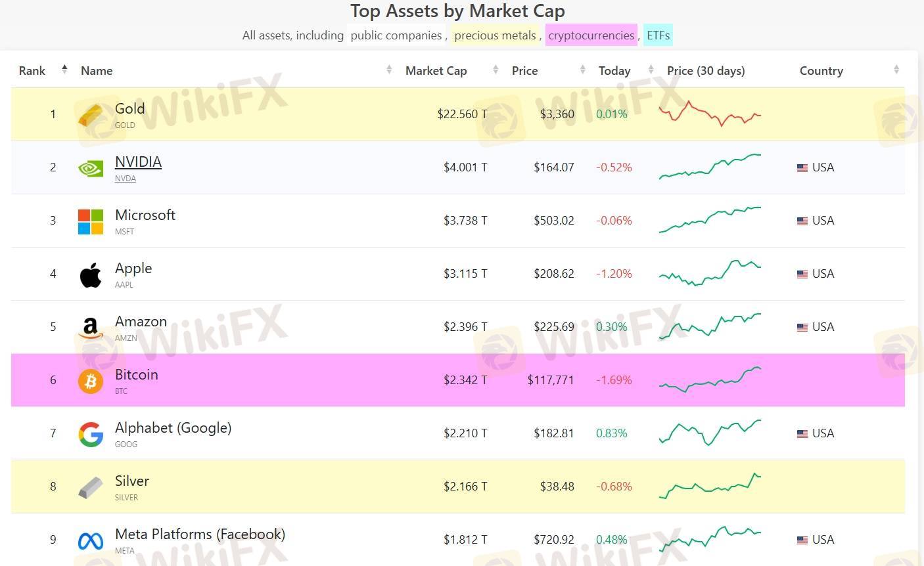This screenshot has width=924, height=566.
Task: Open the cryptocurrencies category link
Action: [x=591, y=35]
